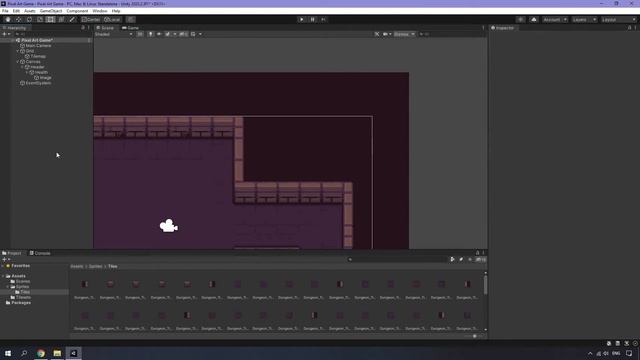Open the Layers dropdown
This screenshot has width=640, height=360.
[584, 20]
